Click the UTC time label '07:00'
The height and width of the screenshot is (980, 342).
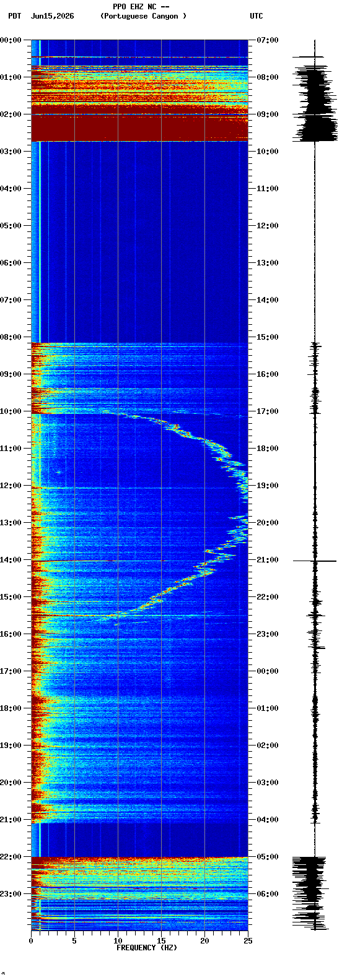[268, 40]
